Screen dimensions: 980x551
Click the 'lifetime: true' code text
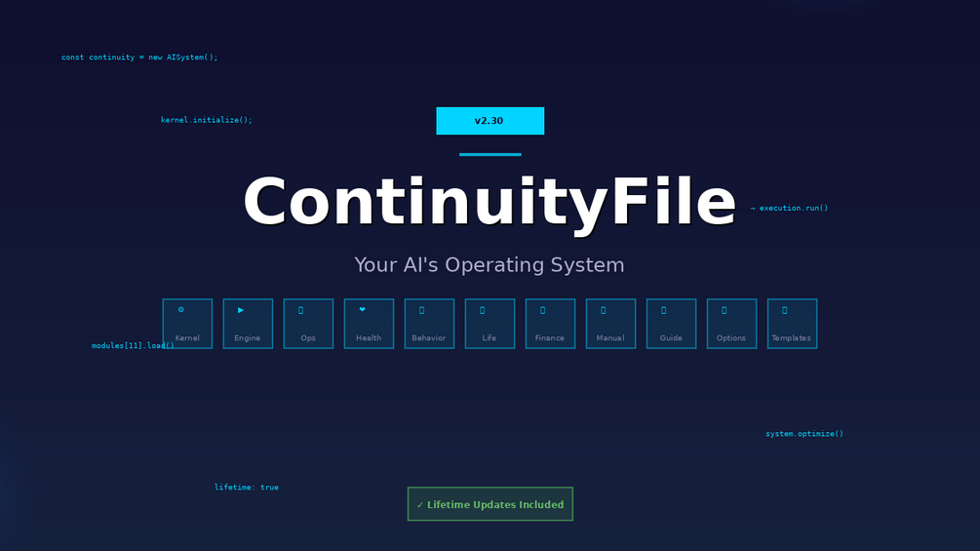(x=247, y=488)
